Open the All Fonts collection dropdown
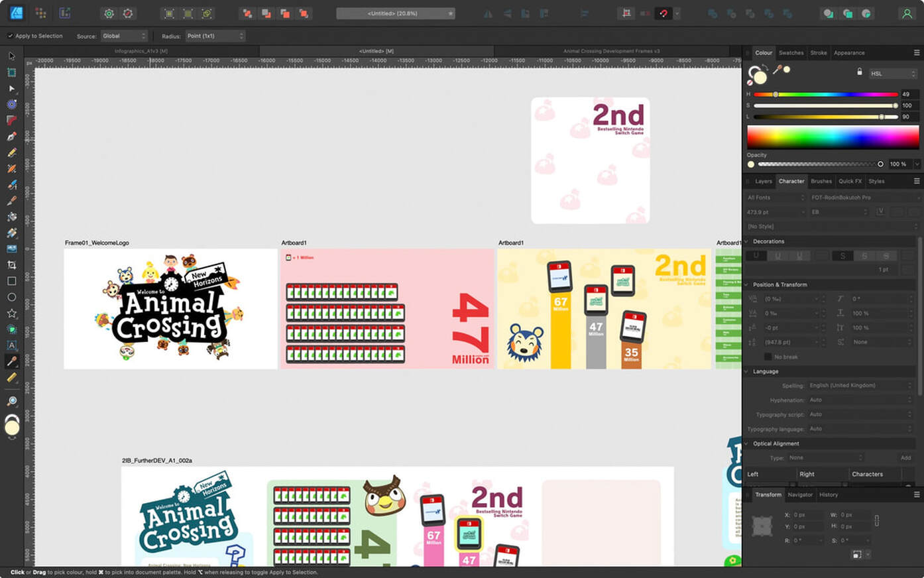This screenshot has height=578, width=924. (x=775, y=198)
